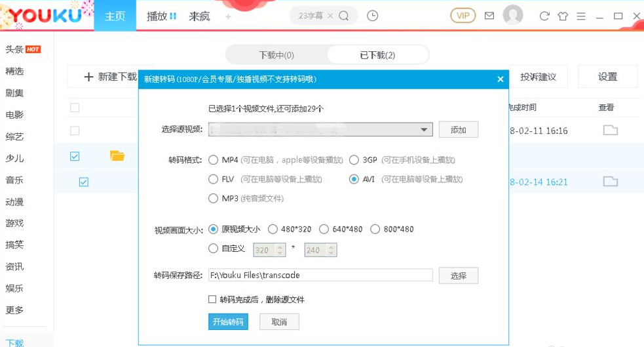Choose 800*480 video size
Screen dimensions: 644x347
(375, 229)
